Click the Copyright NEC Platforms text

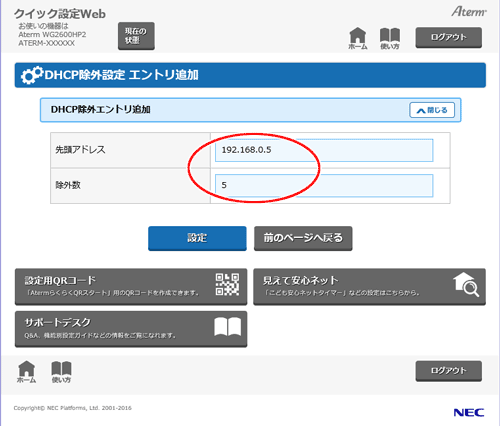pyautogui.click(x=73, y=408)
